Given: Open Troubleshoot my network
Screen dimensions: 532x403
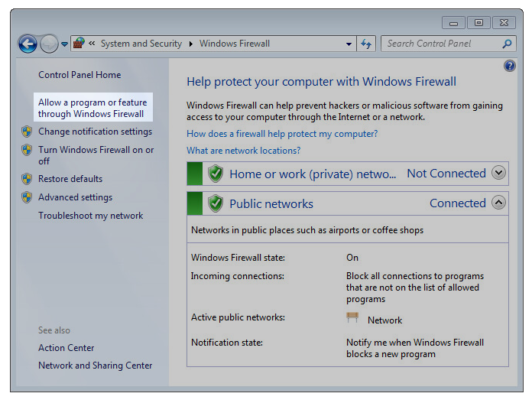Looking at the screenshot, I should [x=91, y=216].
